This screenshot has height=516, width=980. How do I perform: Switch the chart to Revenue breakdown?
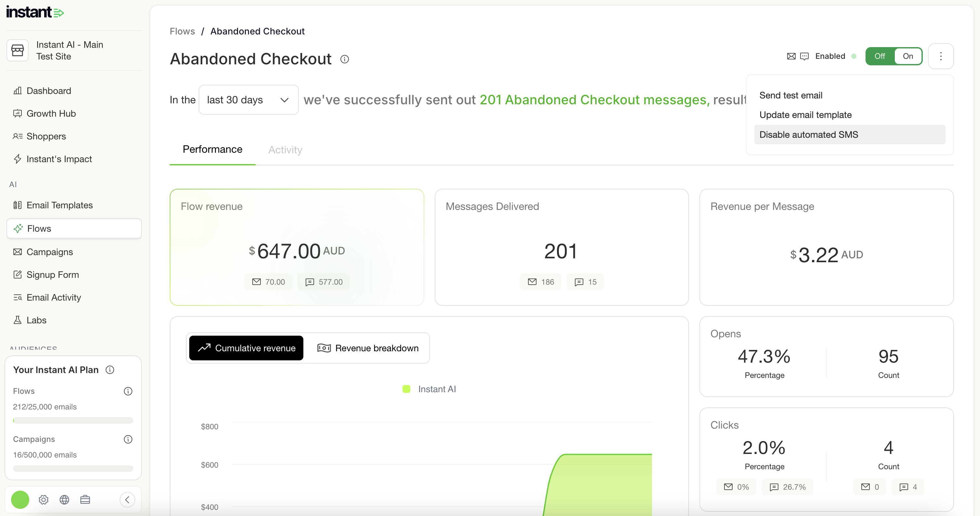point(368,348)
